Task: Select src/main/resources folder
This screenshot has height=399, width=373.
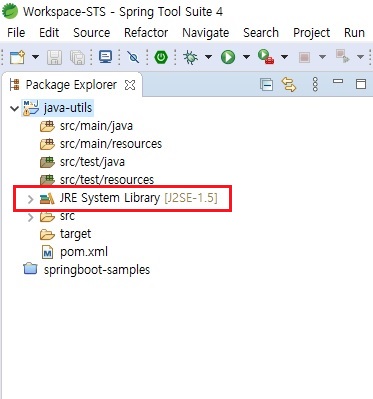Action: coord(111,144)
